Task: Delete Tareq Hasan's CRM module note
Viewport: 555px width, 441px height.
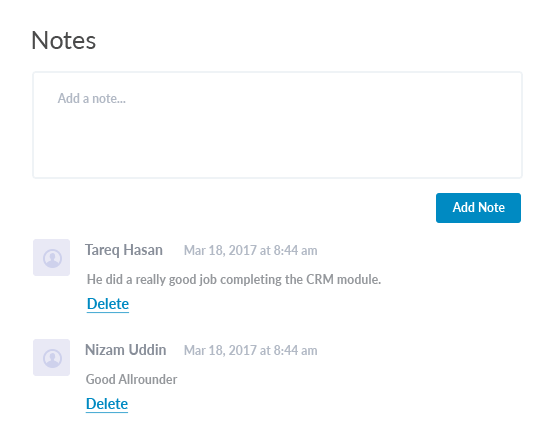Action: pos(108,304)
